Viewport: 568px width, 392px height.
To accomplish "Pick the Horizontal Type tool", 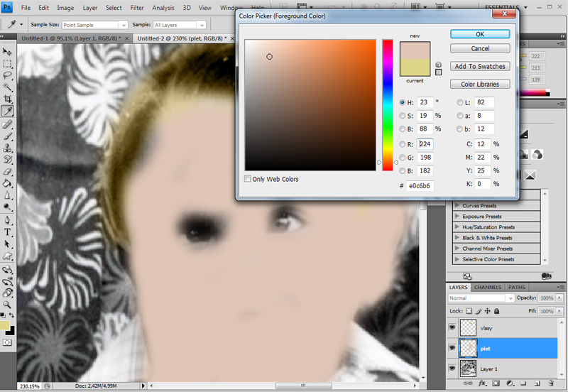I will (x=8, y=232).
